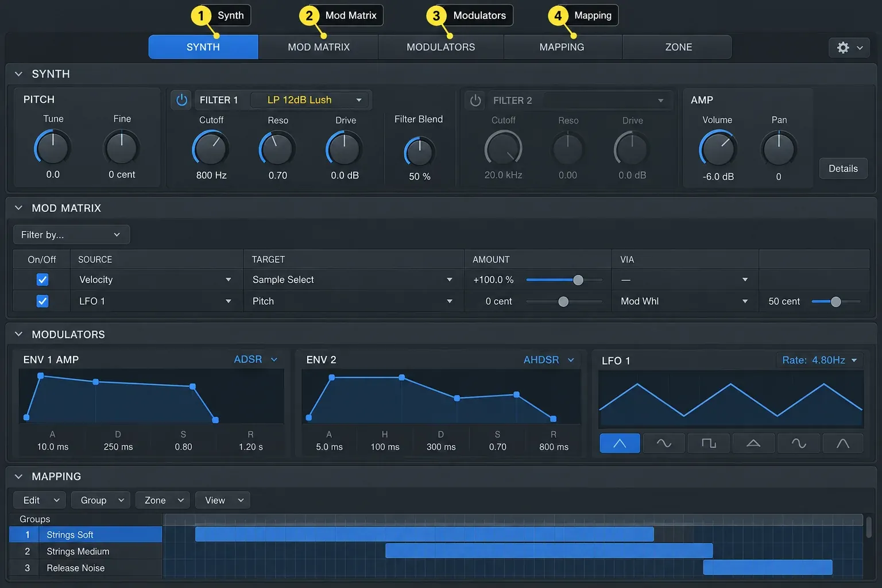The image size is (882, 588).
Task: Click the Details button in Amp section
Action: (843, 168)
